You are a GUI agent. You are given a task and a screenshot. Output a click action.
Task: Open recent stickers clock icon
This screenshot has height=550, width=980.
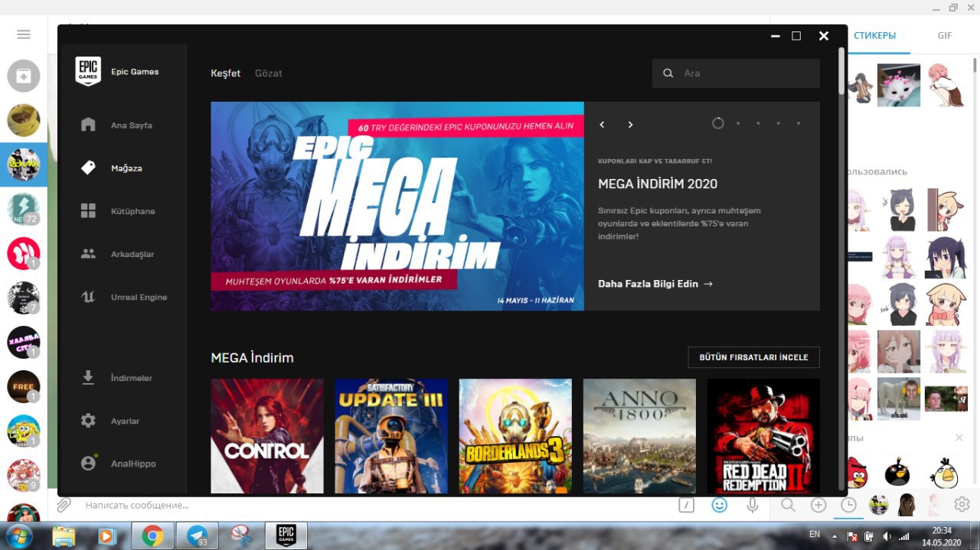[x=848, y=505]
